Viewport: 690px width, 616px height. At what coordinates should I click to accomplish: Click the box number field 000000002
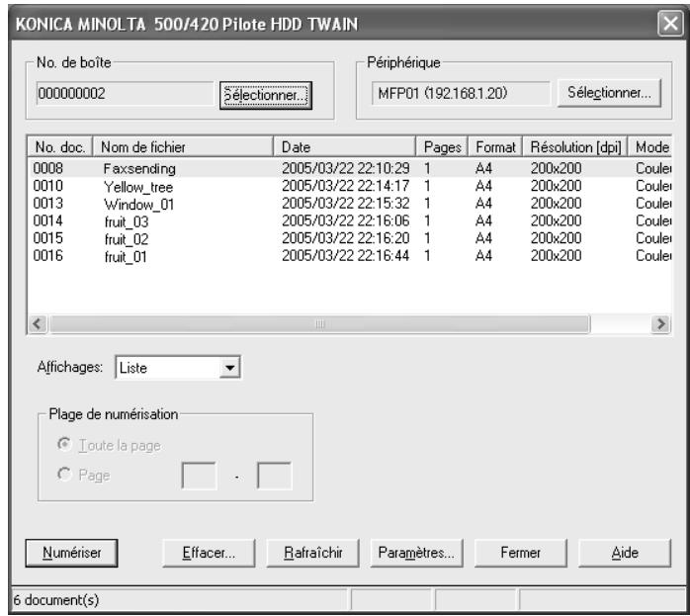coord(125,94)
